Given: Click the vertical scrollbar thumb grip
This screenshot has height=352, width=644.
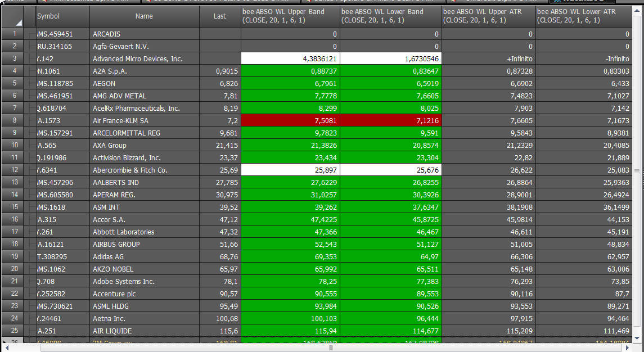Looking at the screenshot, I should click(637, 172).
